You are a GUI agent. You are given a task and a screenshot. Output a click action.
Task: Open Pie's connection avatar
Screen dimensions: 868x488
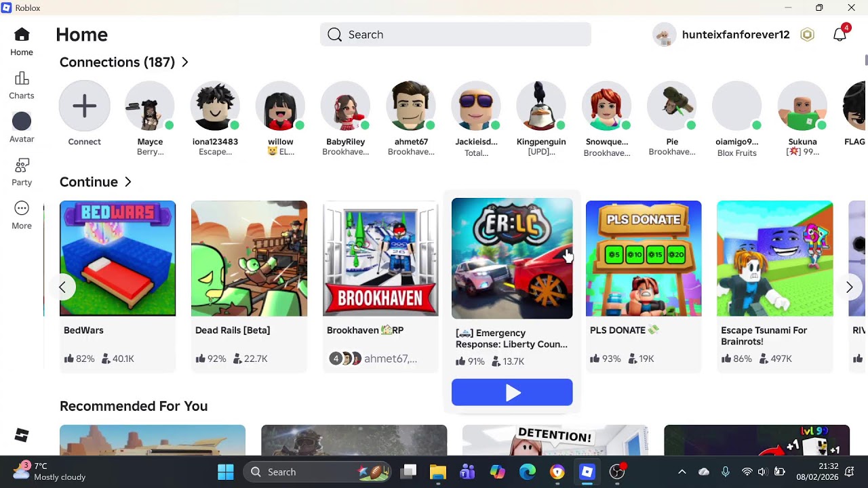pos(671,106)
